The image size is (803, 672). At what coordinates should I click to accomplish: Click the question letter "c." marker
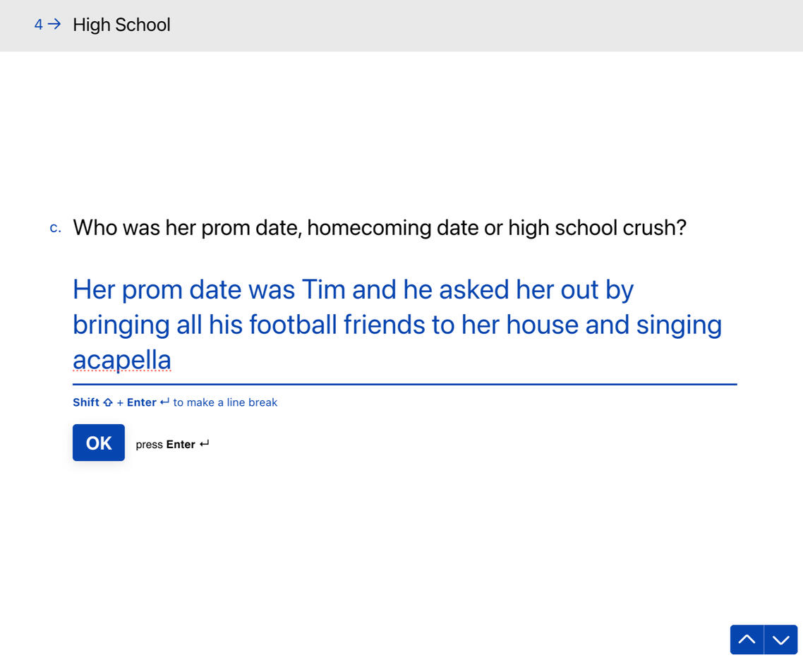[56, 228]
